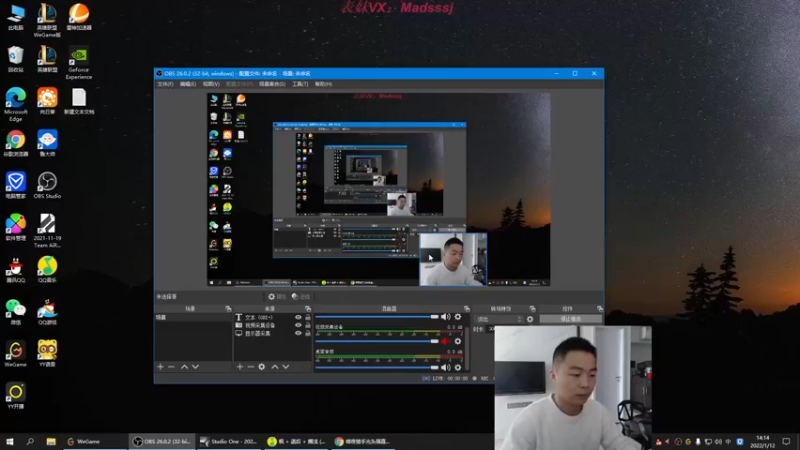The image size is (800, 450).
Task: Move source up in Sources panel
Action: click(x=274, y=367)
